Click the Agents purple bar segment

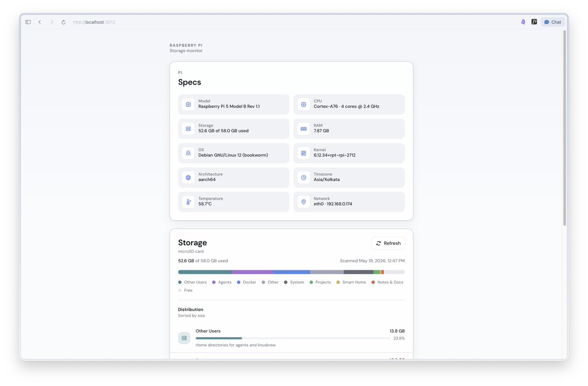coord(253,272)
